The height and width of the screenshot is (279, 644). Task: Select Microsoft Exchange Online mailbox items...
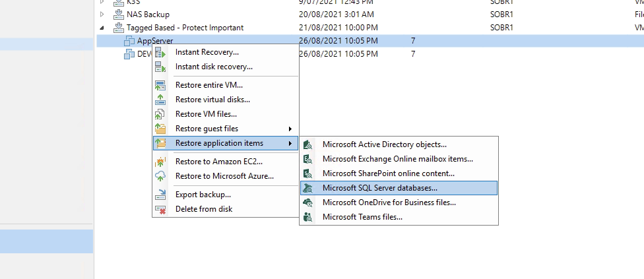coord(399,159)
